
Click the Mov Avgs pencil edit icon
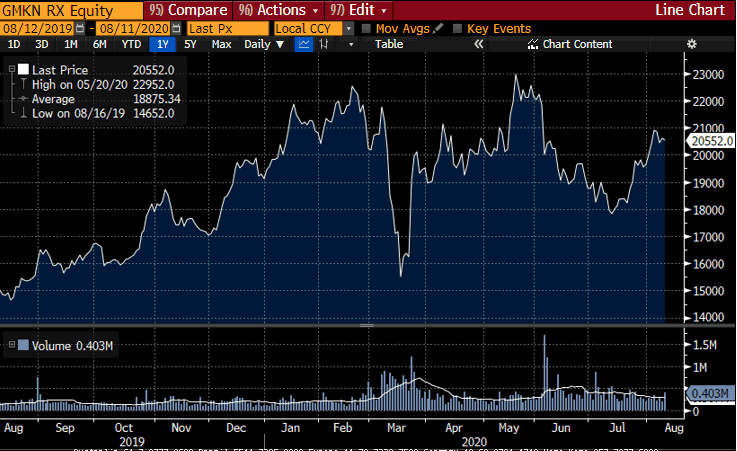[x=439, y=29]
